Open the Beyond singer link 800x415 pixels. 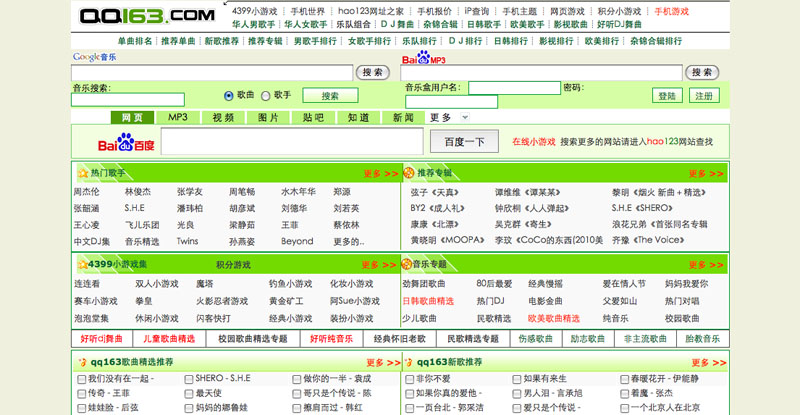coord(297,241)
